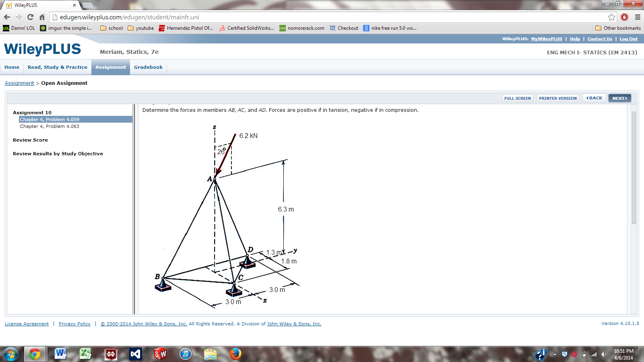Open the volume control in the system tray
644x362 pixels.
point(603,355)
